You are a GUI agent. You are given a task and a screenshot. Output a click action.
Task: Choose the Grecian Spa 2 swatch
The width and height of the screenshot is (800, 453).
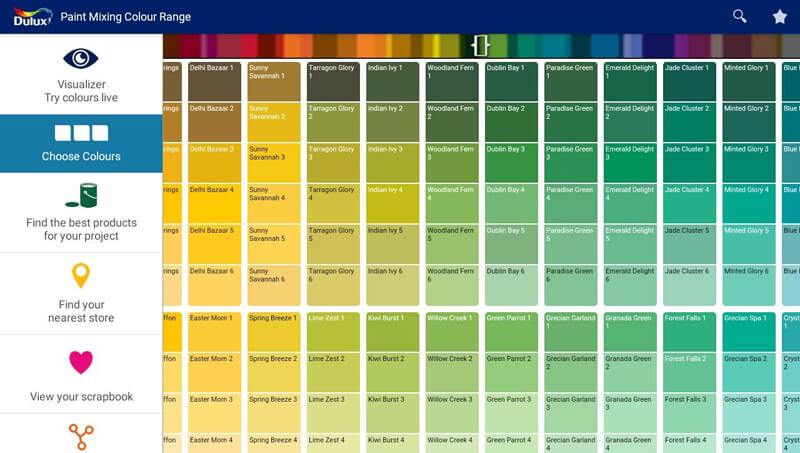749,372
